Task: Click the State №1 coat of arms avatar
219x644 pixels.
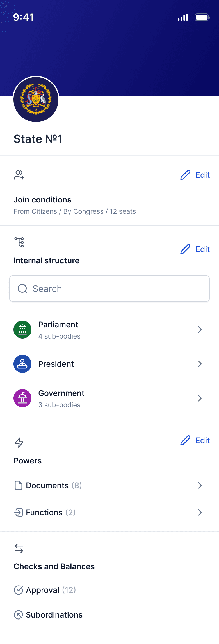Action: coord(36,99)
